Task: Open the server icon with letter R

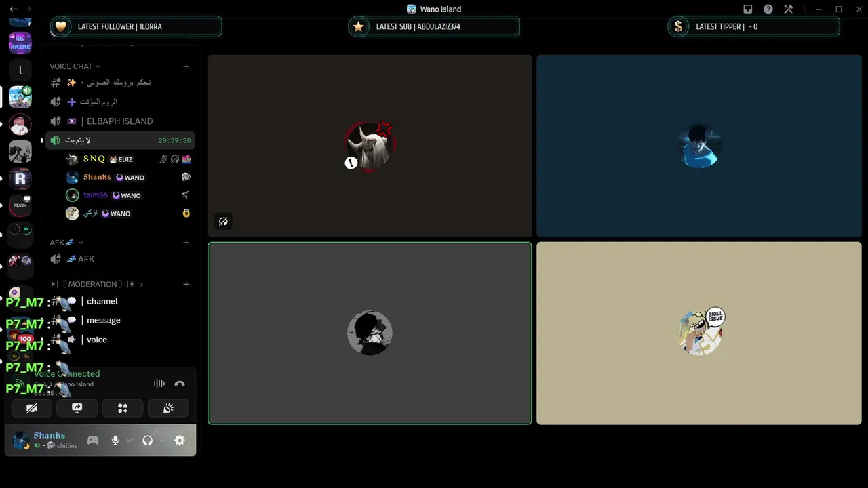Action: click(x=20, y=179)
